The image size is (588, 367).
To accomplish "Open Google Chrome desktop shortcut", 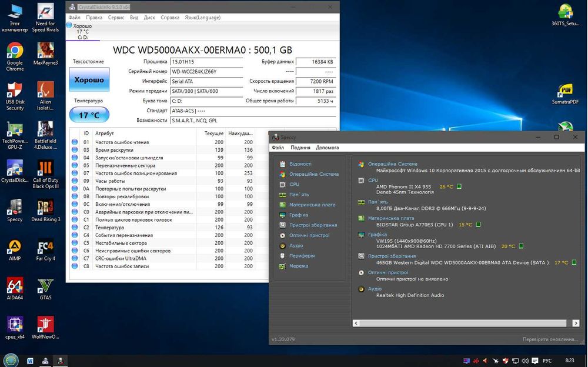I will pyautogui.click(x=15, y=56).
